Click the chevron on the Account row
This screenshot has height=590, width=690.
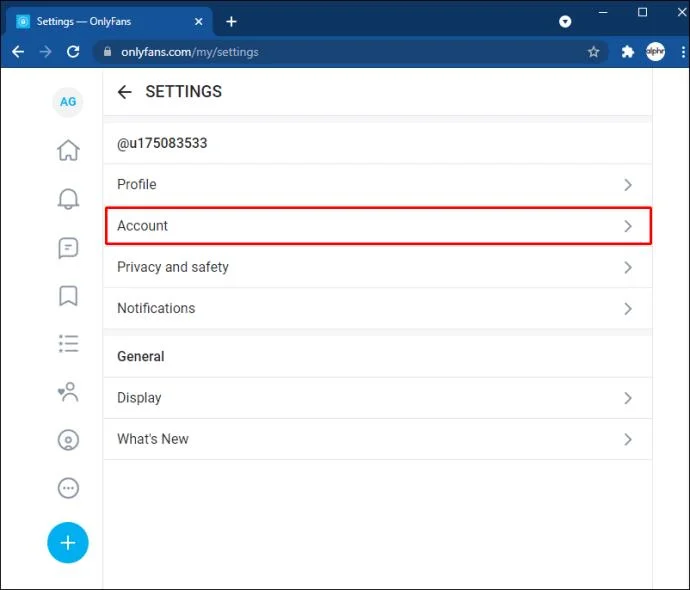pyautogui.click(x=628, y=226)
